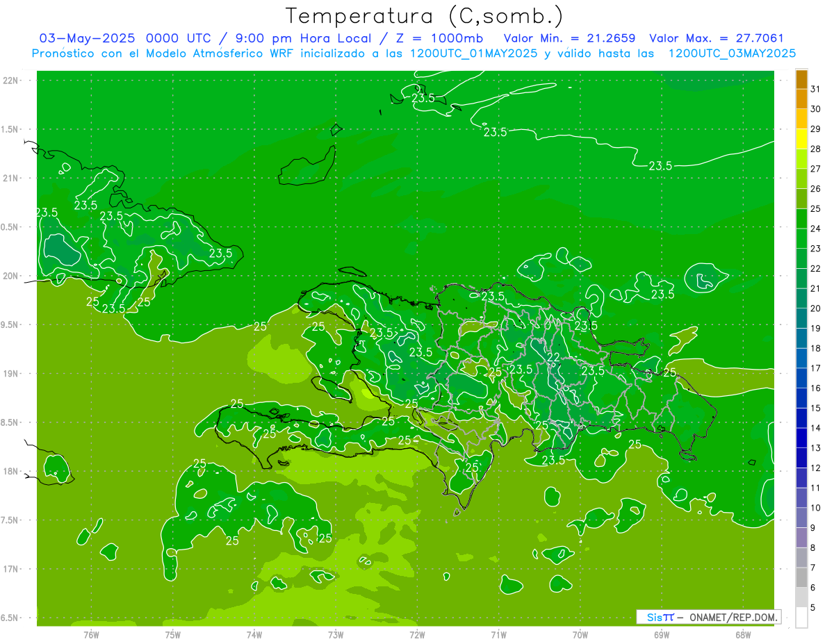Click legend value 23
Screen dimensions: 834x644
(815, 249)
